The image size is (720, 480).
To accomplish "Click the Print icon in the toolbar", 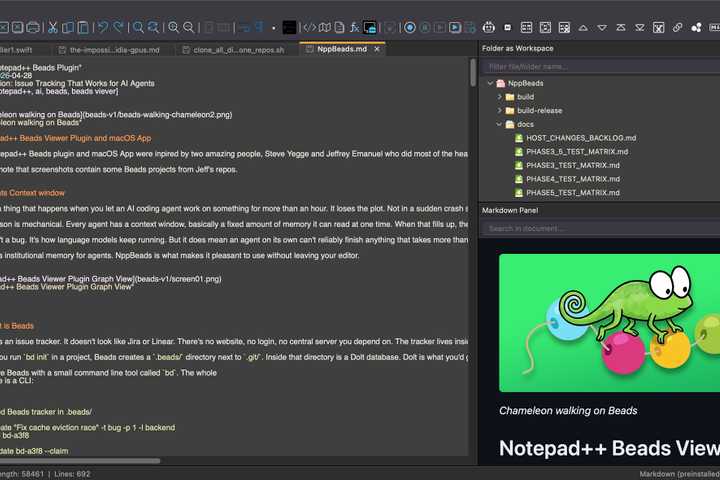I will click(x=33, y=28).
